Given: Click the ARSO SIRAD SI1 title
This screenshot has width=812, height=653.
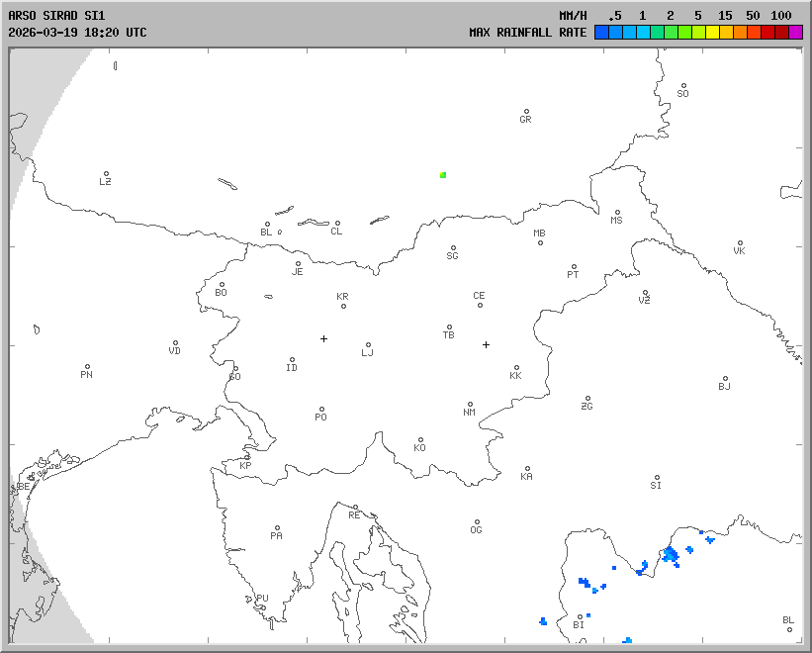Looking at the screenshot, I should click(54, 16).
